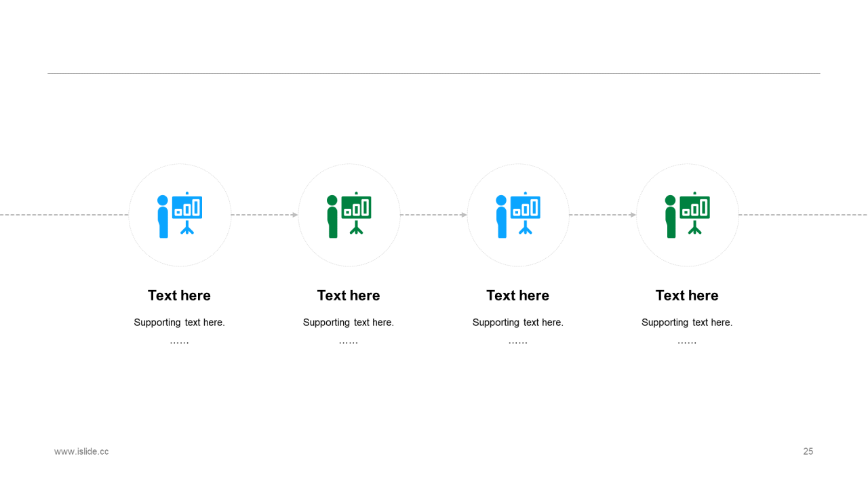Click fourth 'Supporting text here.' paragraph

(x=687, y=323)
